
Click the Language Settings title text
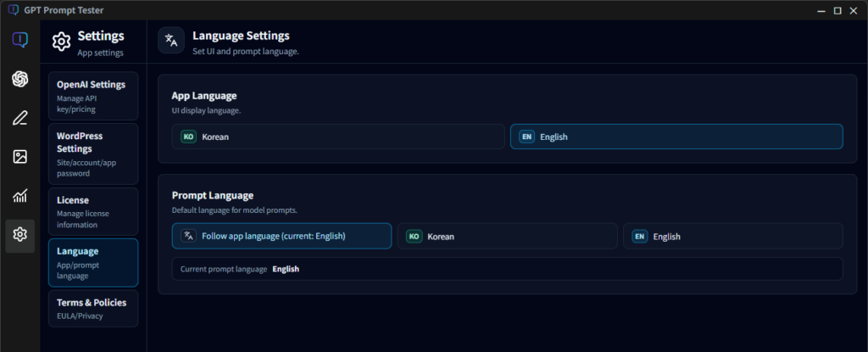(241, 36)
